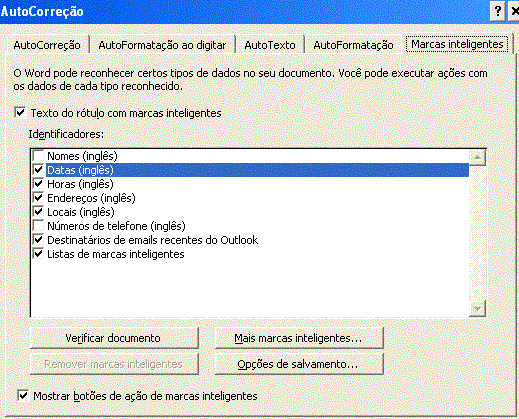Toggle Mostrar botões de ação de marcas inteligentes
Viewport: 519px width, 419px height.
click(23, 396)
